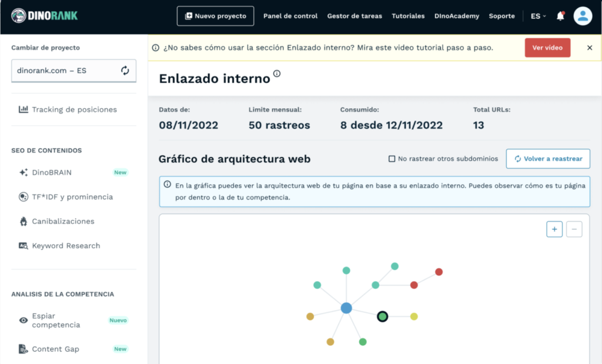
Task: Open Keyword Research in sidebar
Action: (x=66, y=246)
